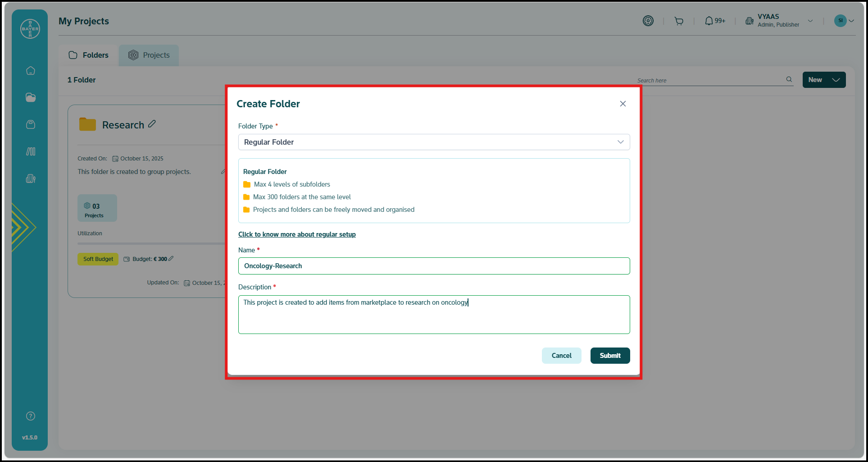The image size is (868, 462).
Task: Open the library books sidebar icon
Action: coord(31,151)
